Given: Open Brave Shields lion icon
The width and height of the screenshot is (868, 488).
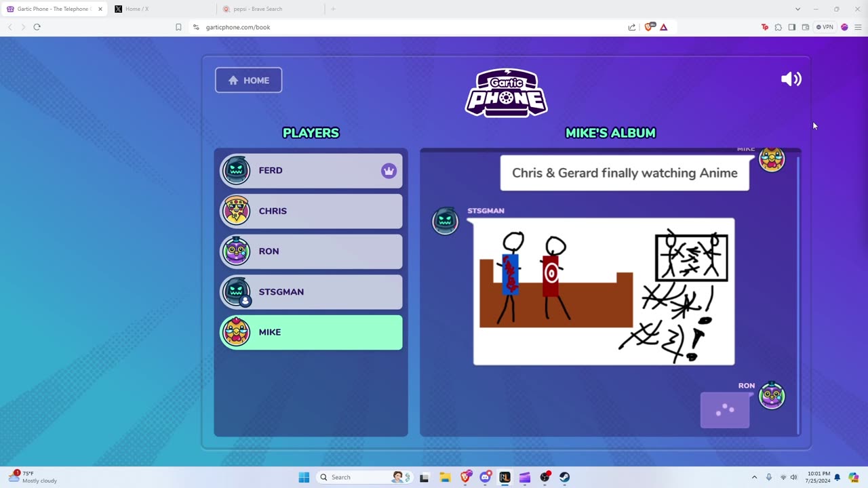Looking at the screenshot, I should [x=648, y=27].
